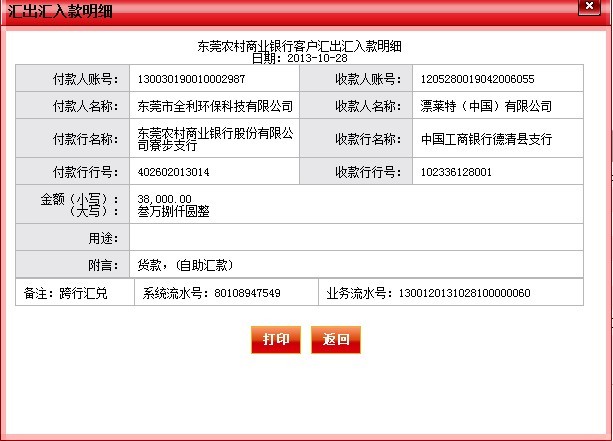
Task: Click the 打印 print button
Action: tap(276, 339)
